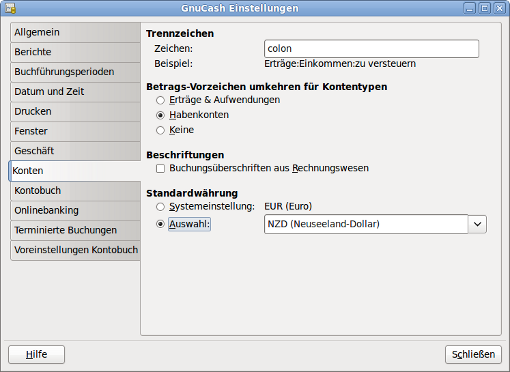Click the GnuCash window menu icon
Viewport: 510px width, 372px height.
(x=10, y=8)
